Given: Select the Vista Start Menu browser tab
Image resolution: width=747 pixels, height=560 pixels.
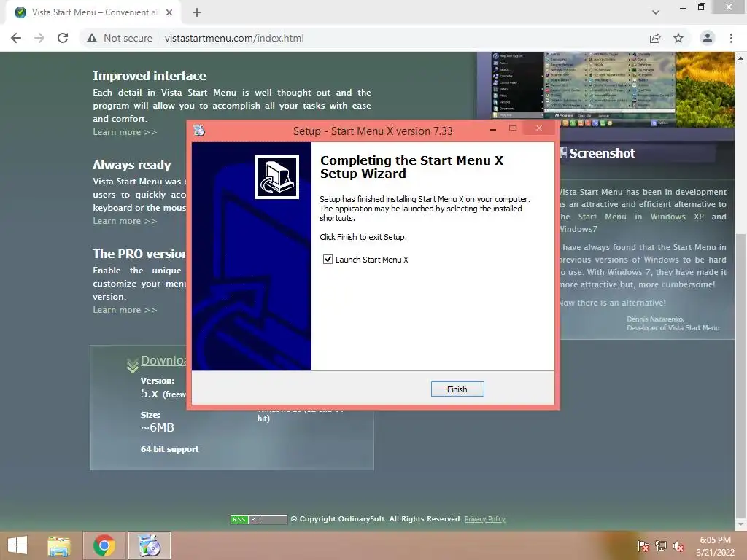Looking at the screenshot, I should pyautogui.click(x=94, y=12).
